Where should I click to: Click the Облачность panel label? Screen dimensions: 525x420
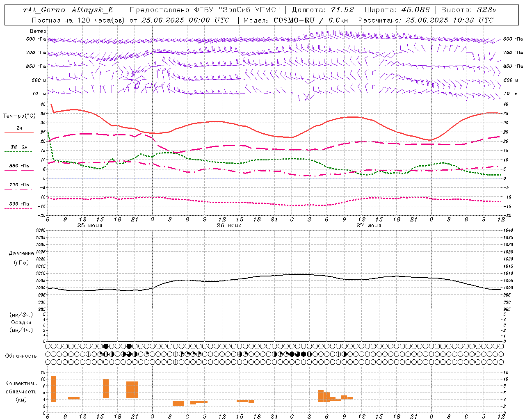[21, 356]
